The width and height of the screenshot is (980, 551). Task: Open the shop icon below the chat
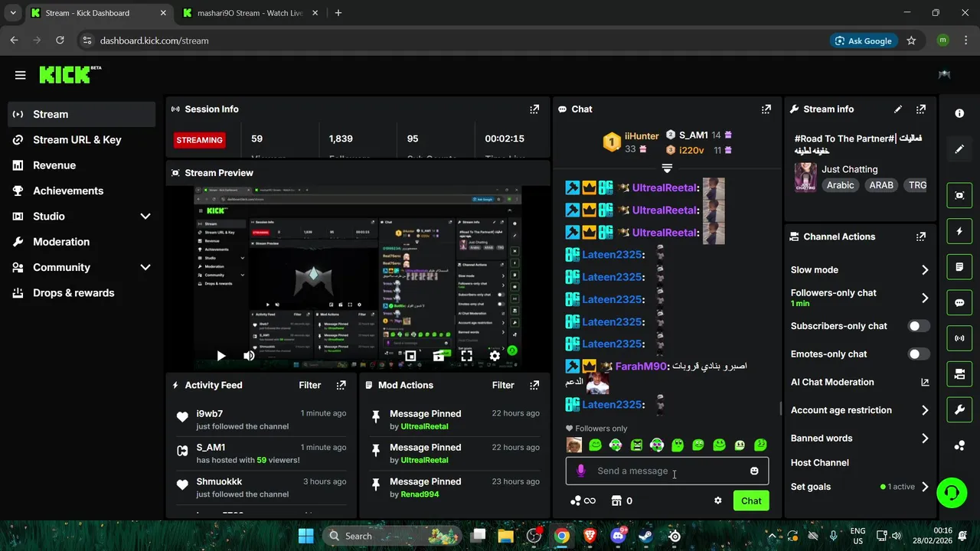(616, 501)
